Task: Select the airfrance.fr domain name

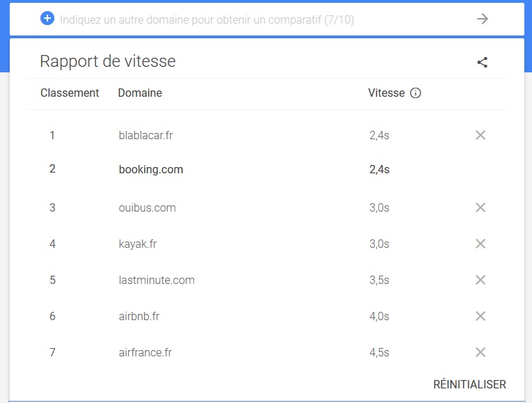Action: point(145,352)
